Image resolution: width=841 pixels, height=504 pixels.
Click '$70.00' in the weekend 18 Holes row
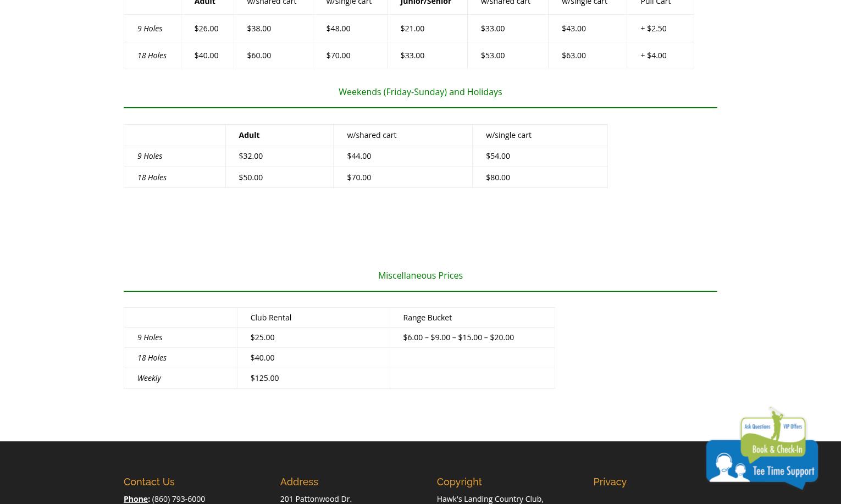(359, 177)
